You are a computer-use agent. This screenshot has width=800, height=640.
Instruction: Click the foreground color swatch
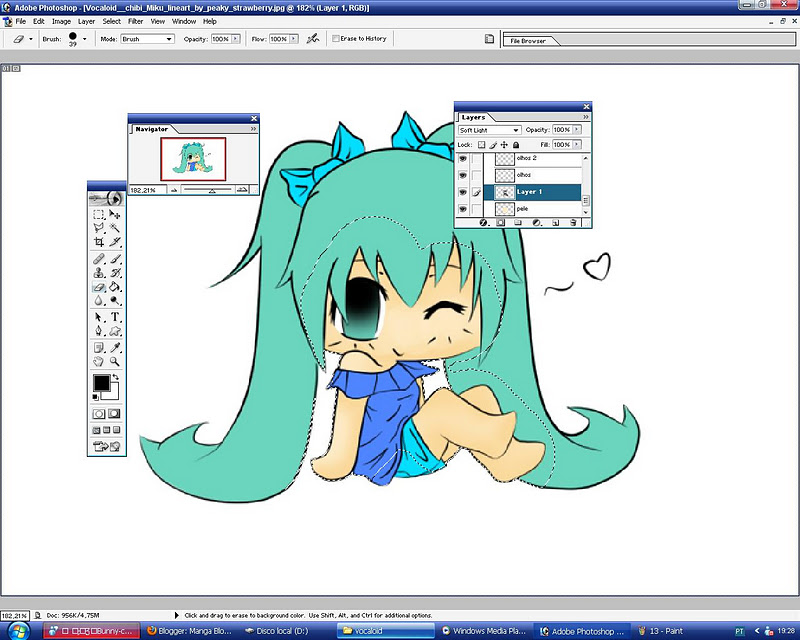[101, 382]
